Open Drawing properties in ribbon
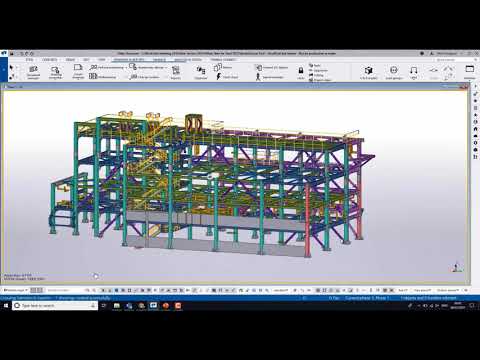The height and width of the screenshot is (360, 480). (55, 72)
